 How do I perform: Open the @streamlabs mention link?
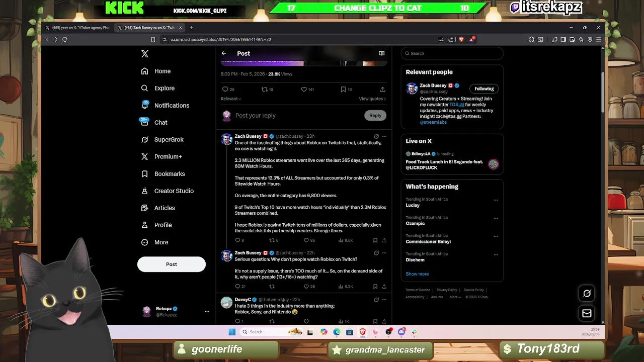click(433, 122)
